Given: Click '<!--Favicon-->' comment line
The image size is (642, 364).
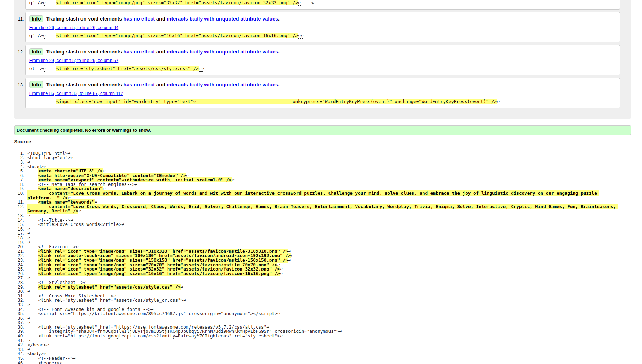Looking at the screenshot, I should pyautogui.click(x=58, y=247).
